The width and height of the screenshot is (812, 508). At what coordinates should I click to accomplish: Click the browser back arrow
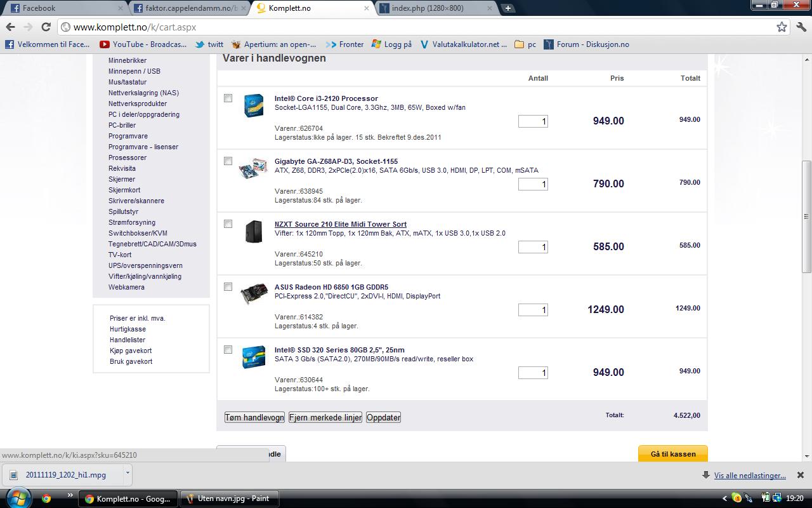10,27
